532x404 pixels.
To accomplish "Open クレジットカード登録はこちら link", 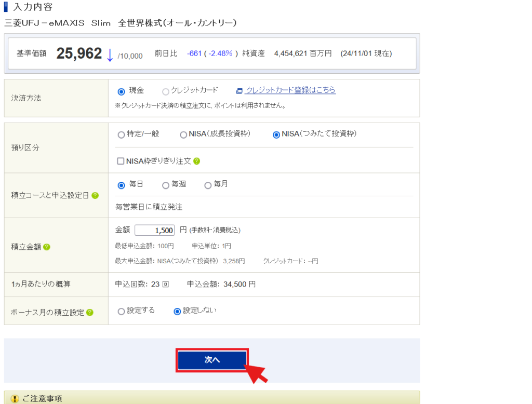I will pyautogui.click(x=290, y=90).
